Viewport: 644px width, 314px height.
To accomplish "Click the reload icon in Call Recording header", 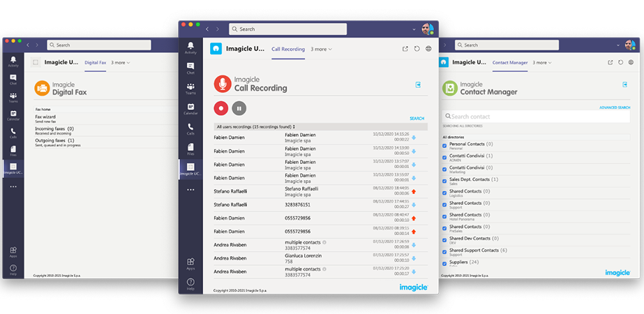I will click(x=417, y=49).
